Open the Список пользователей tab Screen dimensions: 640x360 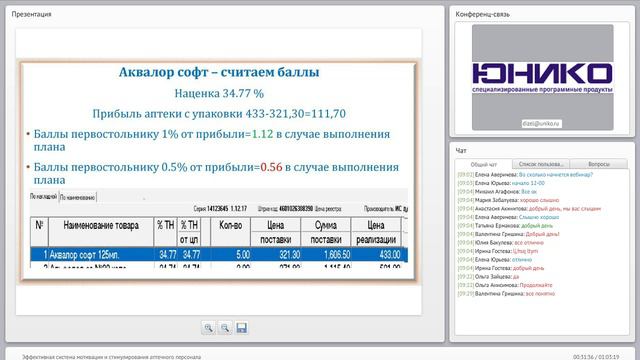[x=541, y=164]
